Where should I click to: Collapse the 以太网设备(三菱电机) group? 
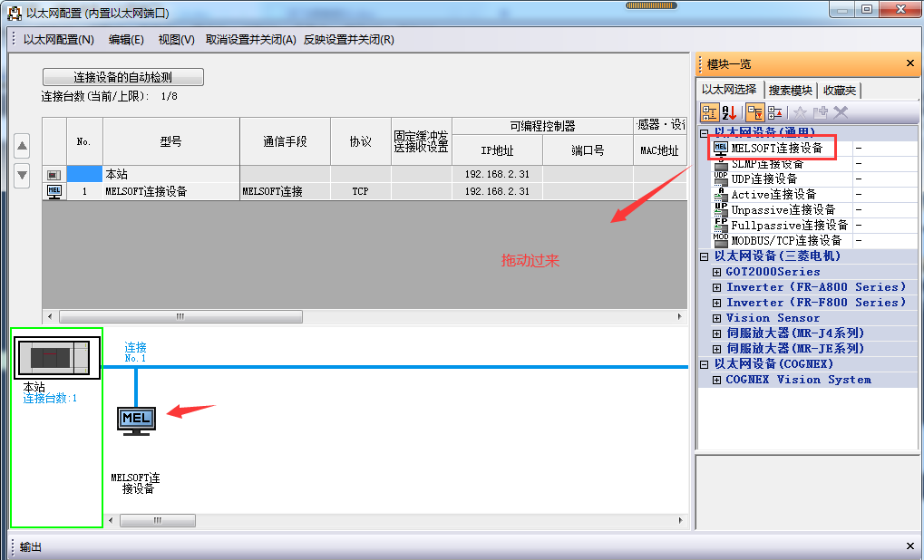(x=705, y=256)
